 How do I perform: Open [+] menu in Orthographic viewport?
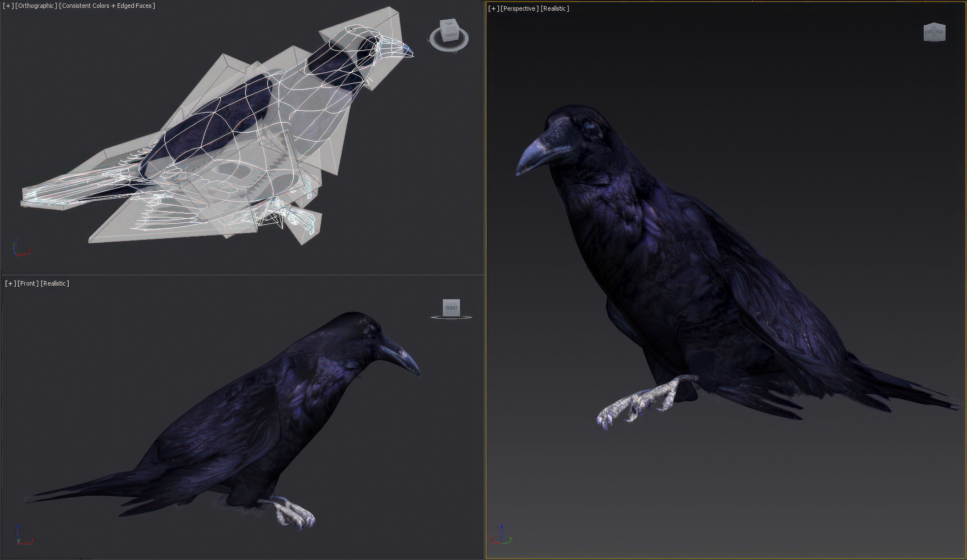tap(8, 6)
